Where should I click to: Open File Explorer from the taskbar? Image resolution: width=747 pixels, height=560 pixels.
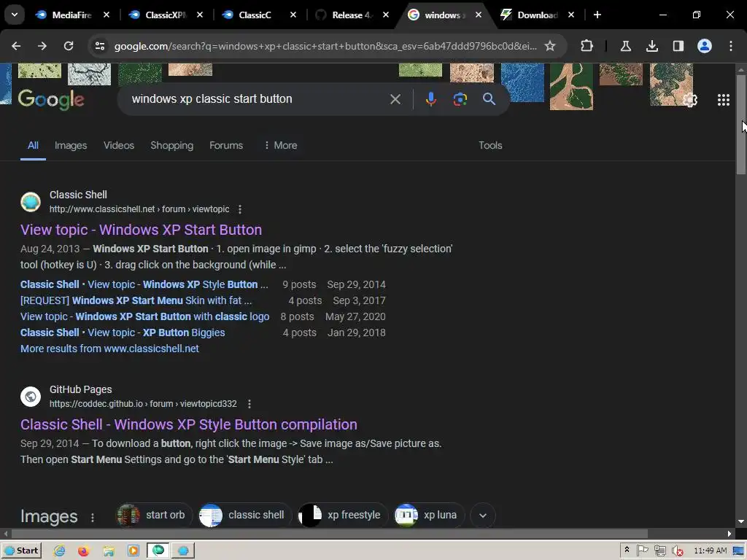pyautogui.click(x=109, y=551)
